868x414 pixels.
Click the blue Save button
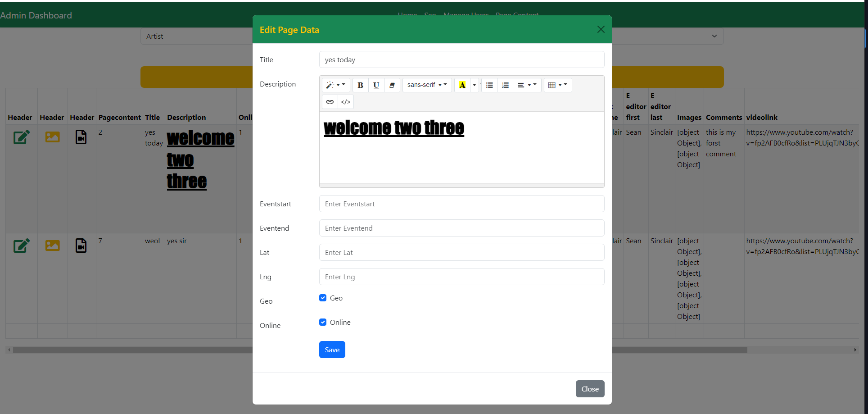pyautogui.click(x=332, y=350)
